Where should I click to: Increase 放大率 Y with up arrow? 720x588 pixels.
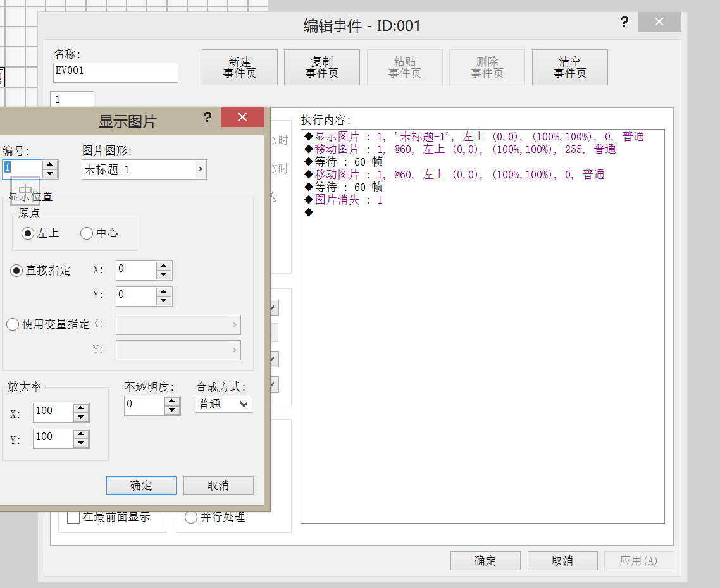pos(81,434)
